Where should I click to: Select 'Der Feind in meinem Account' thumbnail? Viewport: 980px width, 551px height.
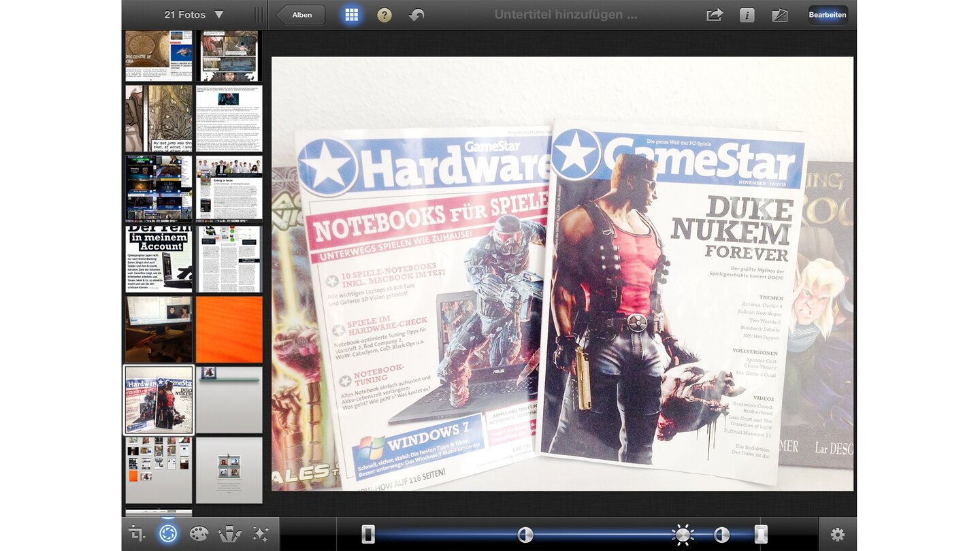[159, 259]
